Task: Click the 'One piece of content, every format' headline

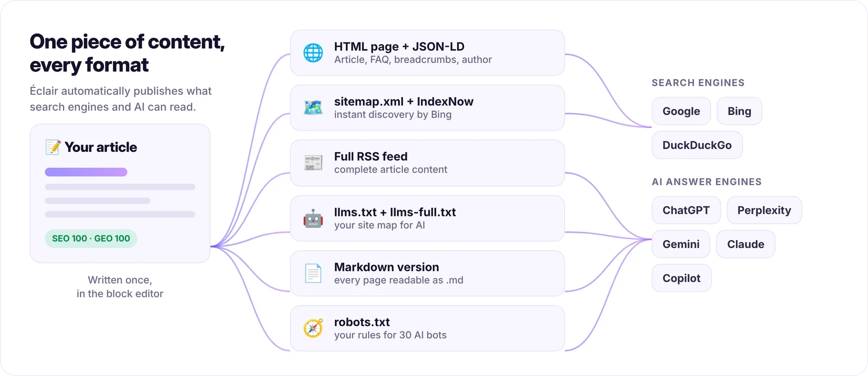Action: [127, 53]
